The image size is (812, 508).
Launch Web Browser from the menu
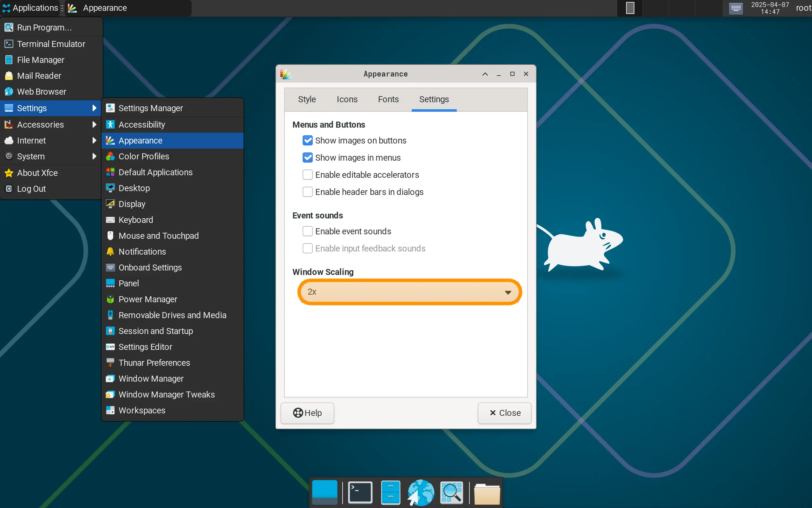[51, 92]
